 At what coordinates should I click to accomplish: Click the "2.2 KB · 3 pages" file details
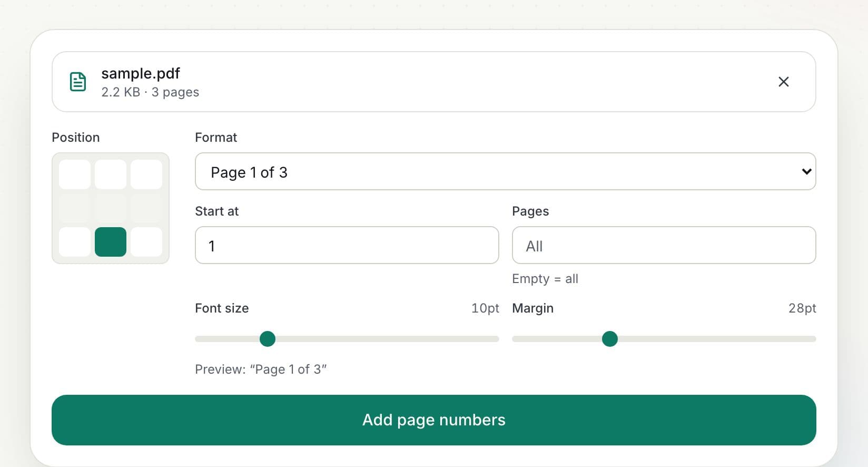coord(150,92)
